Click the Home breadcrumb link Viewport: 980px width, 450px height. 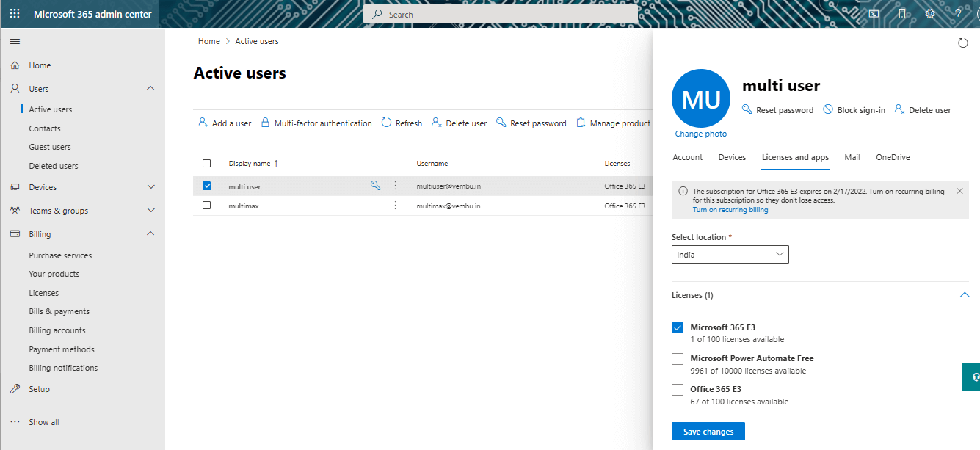[x=209, y=41]
